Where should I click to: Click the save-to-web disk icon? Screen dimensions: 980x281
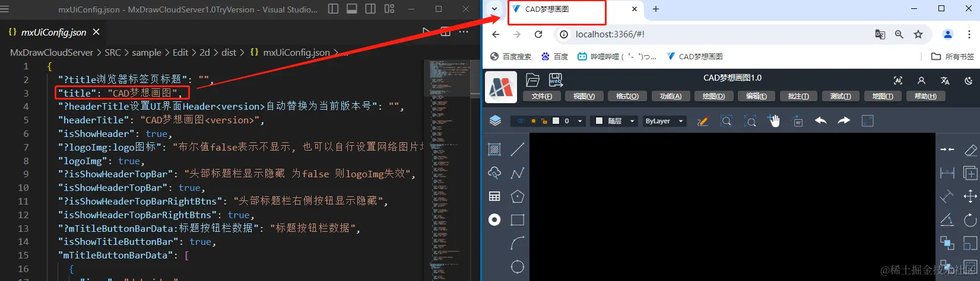(x=556, y=80)
